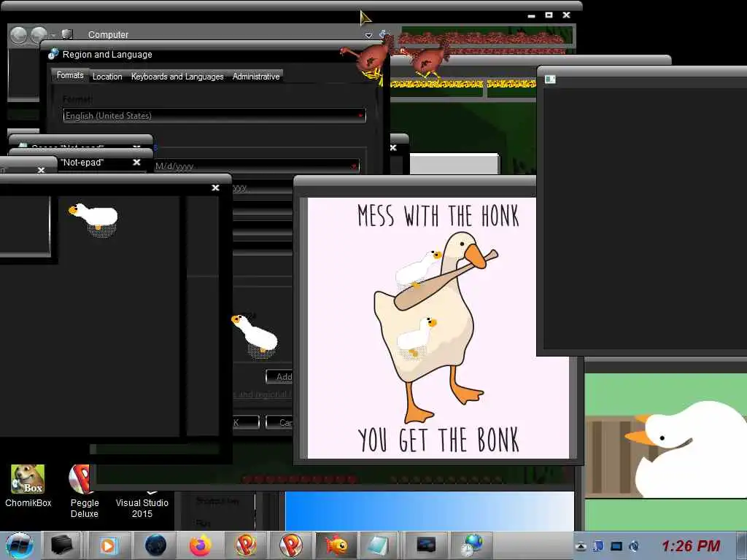Click the Mess With The Honk meme image
The height and width of the screenshot is (560, 747).
(438, 328)
